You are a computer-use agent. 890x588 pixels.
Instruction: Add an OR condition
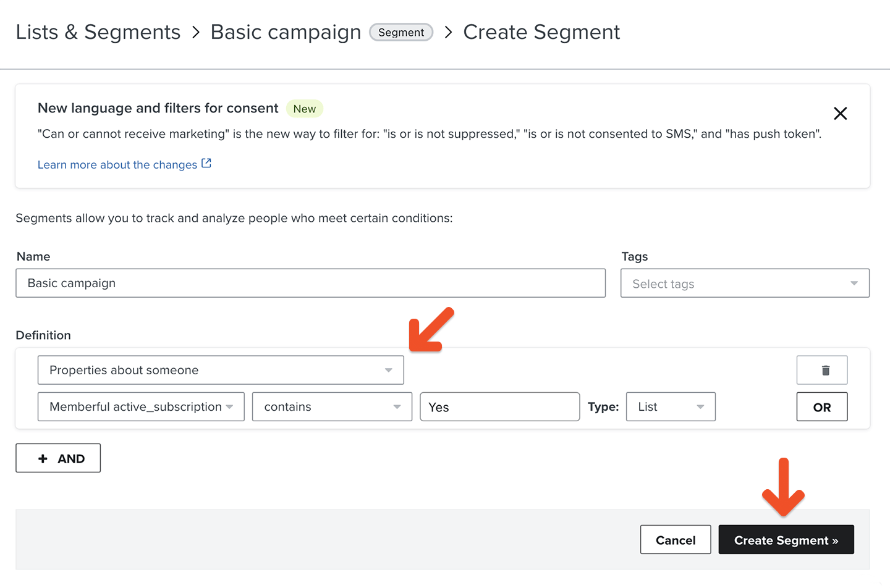821,407
